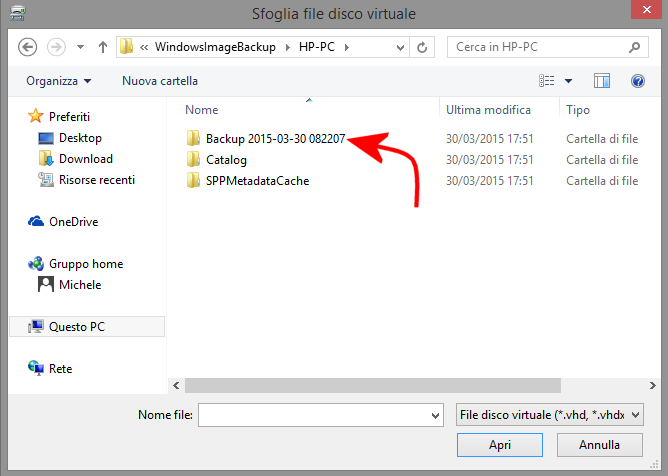Click the Up one level arrow

[103, 47]
